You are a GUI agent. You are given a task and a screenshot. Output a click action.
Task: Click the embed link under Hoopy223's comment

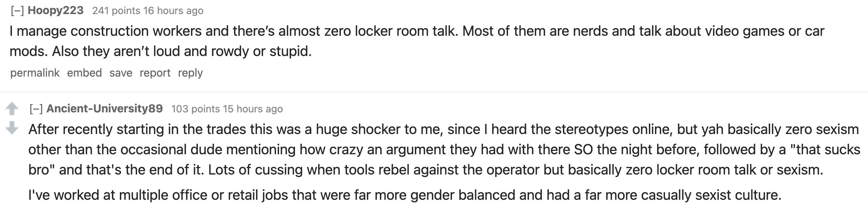tap(84, 73)
